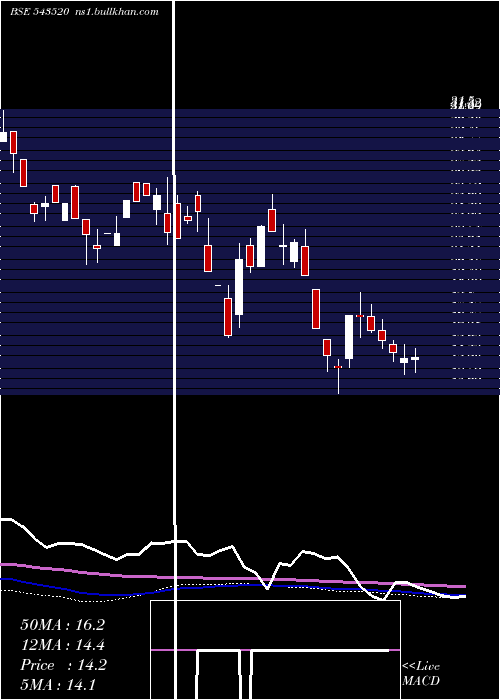Viewport: 500px width, 700px height.
Task: Click the '<<Live' label
Action: (421, 667)
